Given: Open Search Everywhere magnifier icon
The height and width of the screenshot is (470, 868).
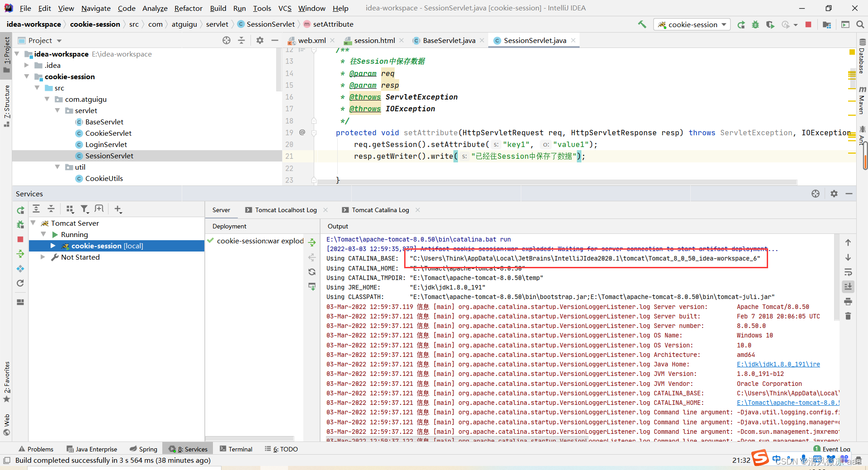Looking at the screenshot, I should (860, 24).
